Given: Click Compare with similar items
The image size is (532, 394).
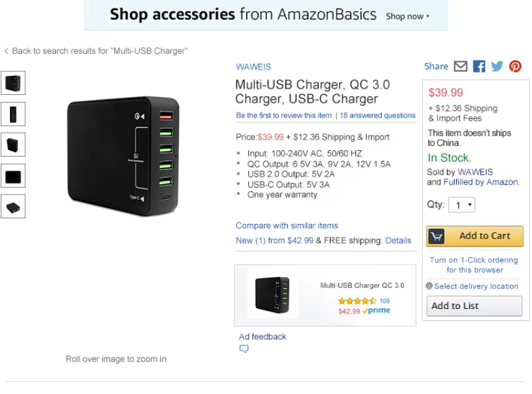Looking at the screenshot, I should [x=287, y=225].
